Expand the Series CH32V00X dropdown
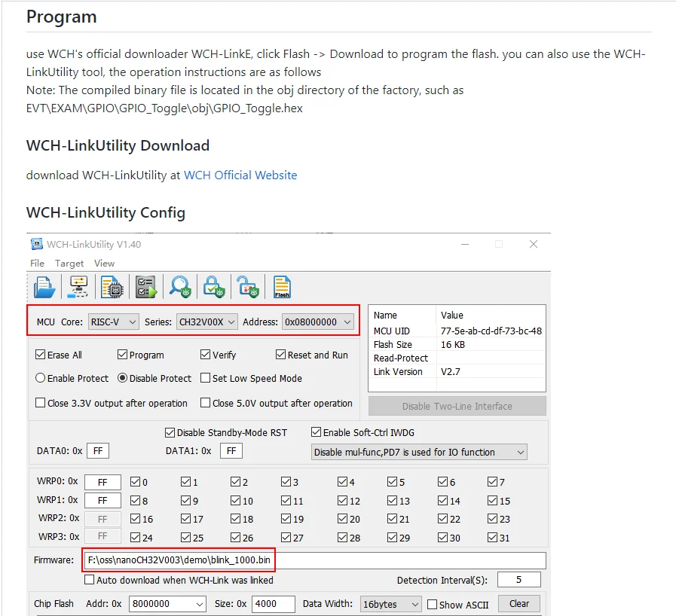Viewport: 676px width, 616px height. click(x=207, y=322)
